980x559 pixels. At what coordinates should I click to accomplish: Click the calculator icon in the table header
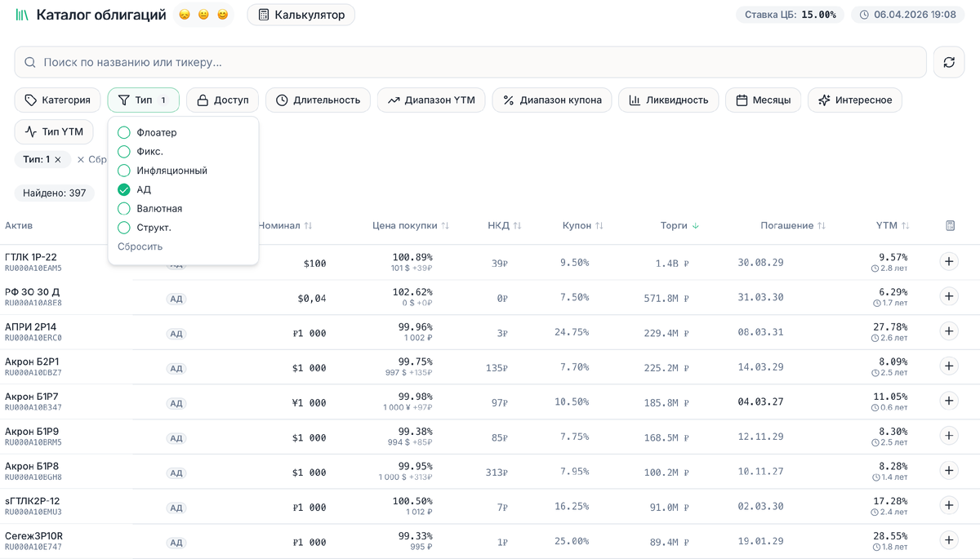[950, 225]
